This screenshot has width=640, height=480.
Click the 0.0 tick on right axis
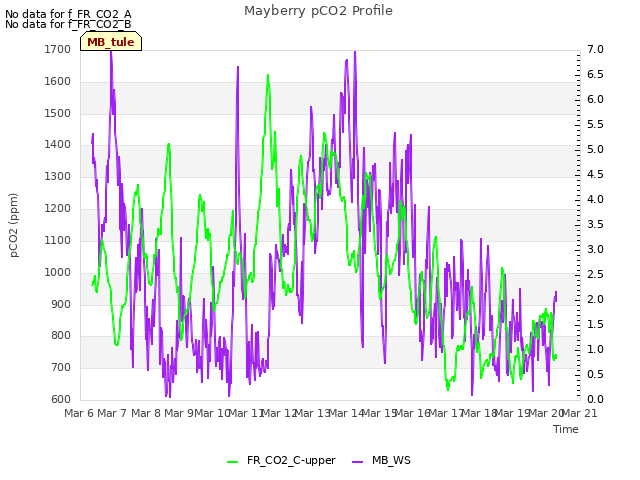[x=596, y=399]
